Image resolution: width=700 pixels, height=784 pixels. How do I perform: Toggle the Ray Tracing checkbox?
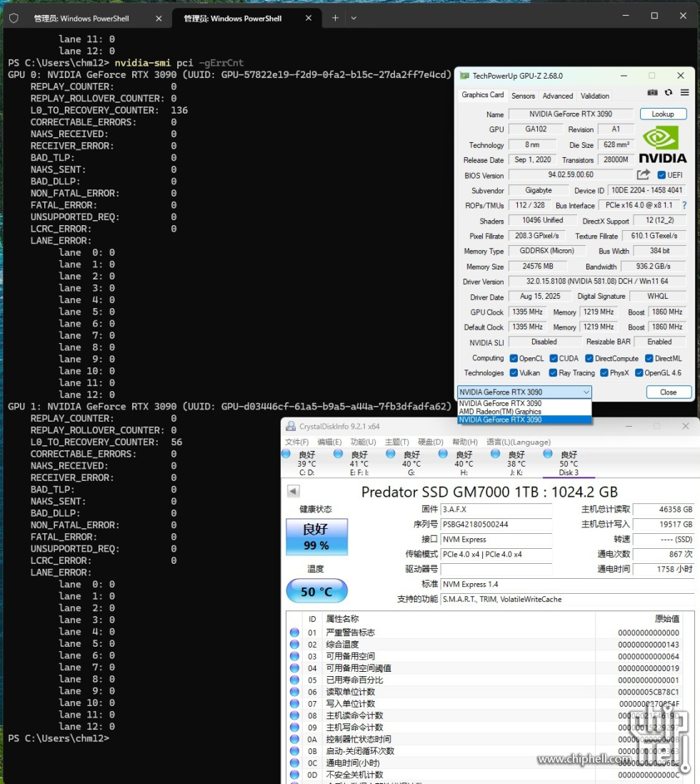[553, 373]
